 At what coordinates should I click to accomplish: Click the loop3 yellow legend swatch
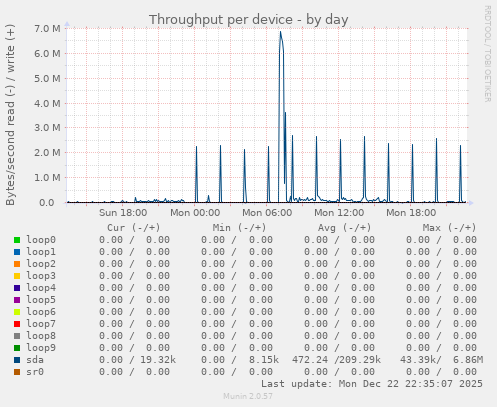17,276
